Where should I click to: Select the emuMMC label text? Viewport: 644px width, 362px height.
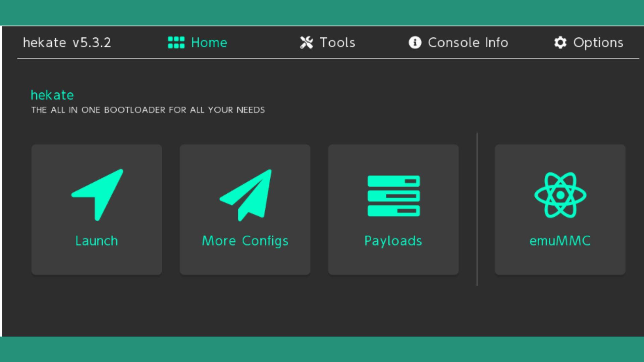(x=560, y=241)
